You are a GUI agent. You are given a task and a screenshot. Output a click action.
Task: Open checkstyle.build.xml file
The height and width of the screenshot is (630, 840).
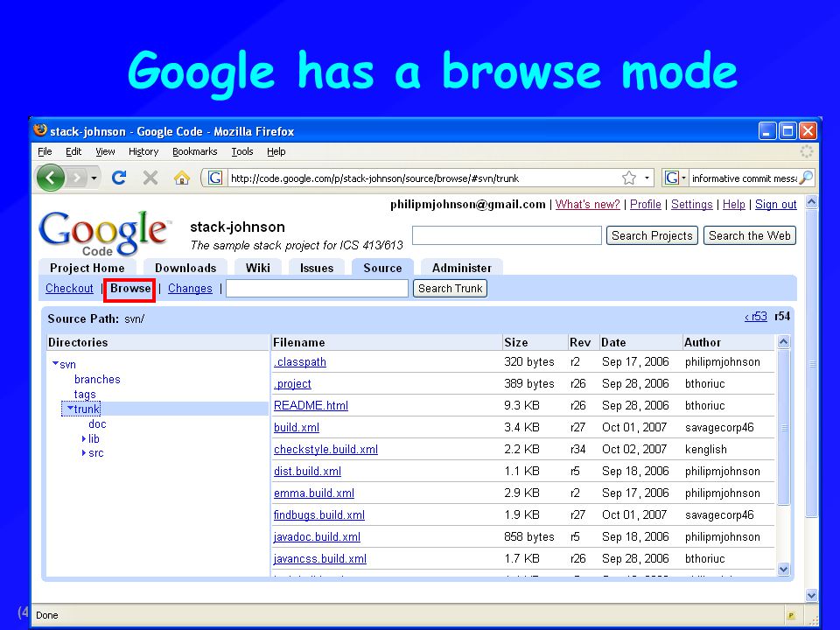click(325, 450)
